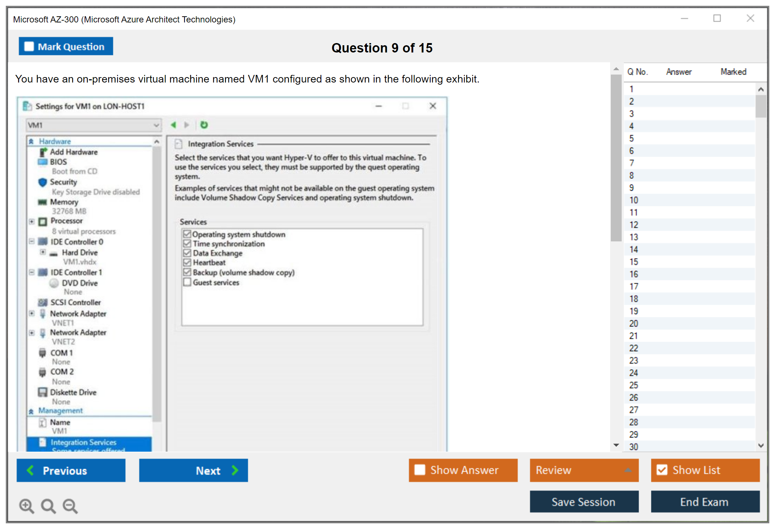The width and height of the screenshot is (778, 532).
Task: Select the Security shield icon in Hardware tree
Action: point(43,182)
